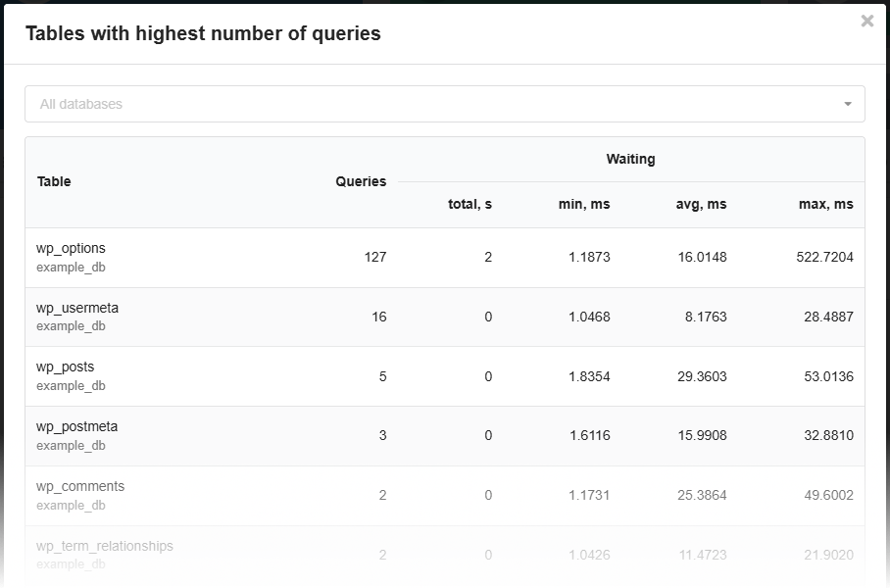890x588 pixels.
Task: Click the 522.7204 max wait value
Action: point(824,258)
